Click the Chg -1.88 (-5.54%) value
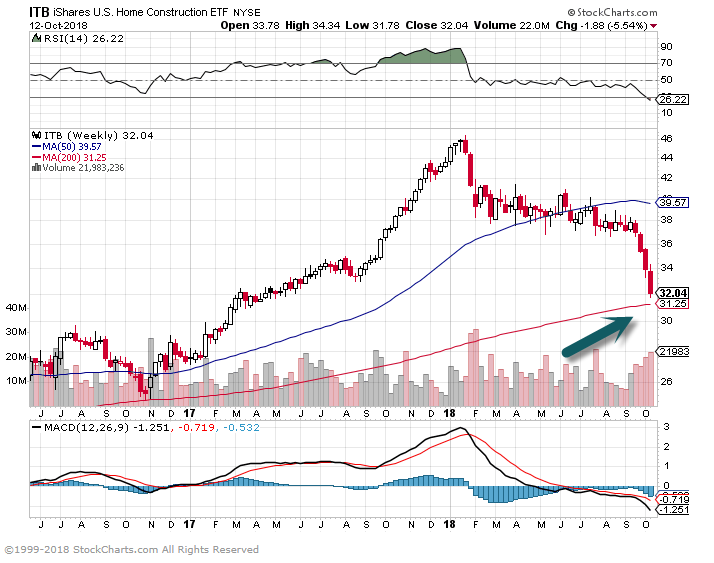Viewport: 714px width, 563px height. (601, 26)
